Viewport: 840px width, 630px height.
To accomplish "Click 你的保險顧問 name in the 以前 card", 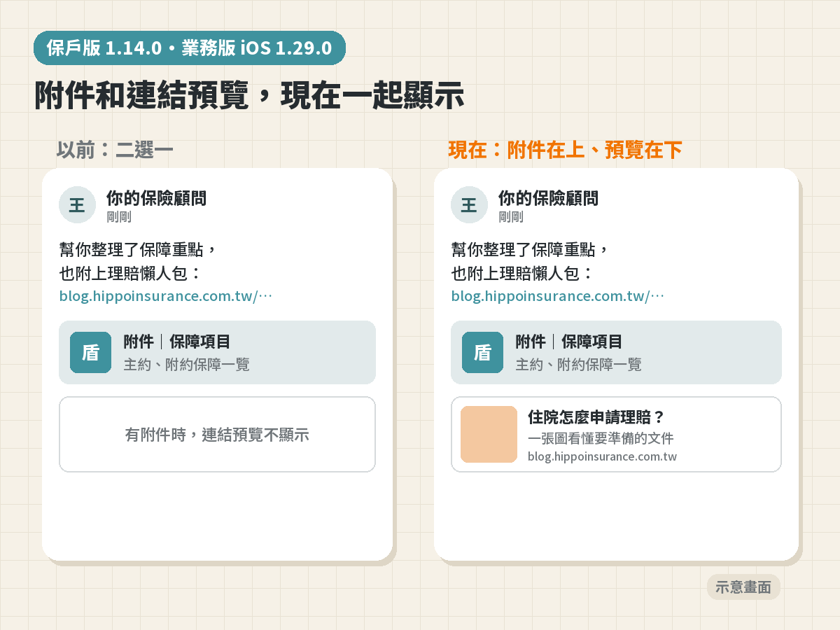I will coord(157,198).
